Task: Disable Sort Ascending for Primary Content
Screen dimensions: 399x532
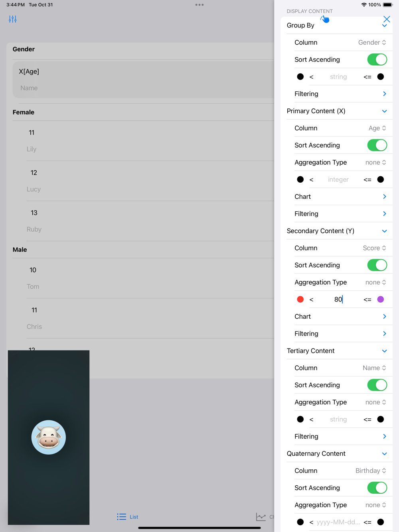Action: (377, 145)
